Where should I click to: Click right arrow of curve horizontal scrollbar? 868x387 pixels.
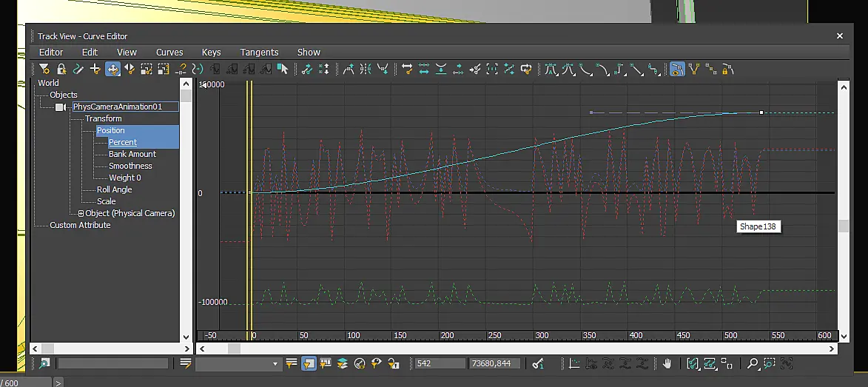coord(832,349)
